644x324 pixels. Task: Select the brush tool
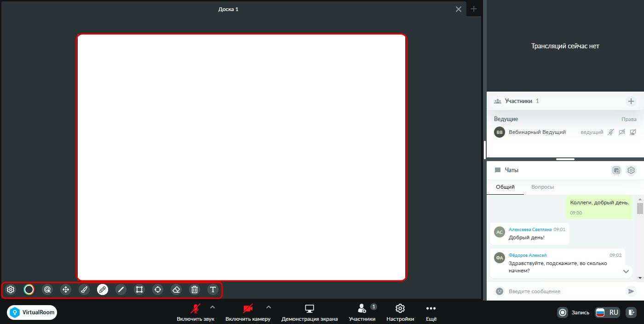pyautogui.click(x=84, y=289)
